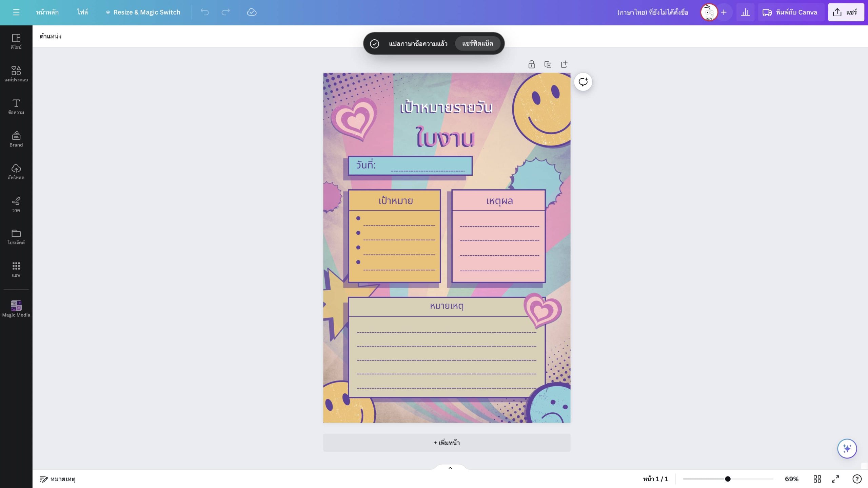The height and width of the screenshot is (488, 868).
Task: Toggle grid view of pages
Action: click(x=817, y=479)
